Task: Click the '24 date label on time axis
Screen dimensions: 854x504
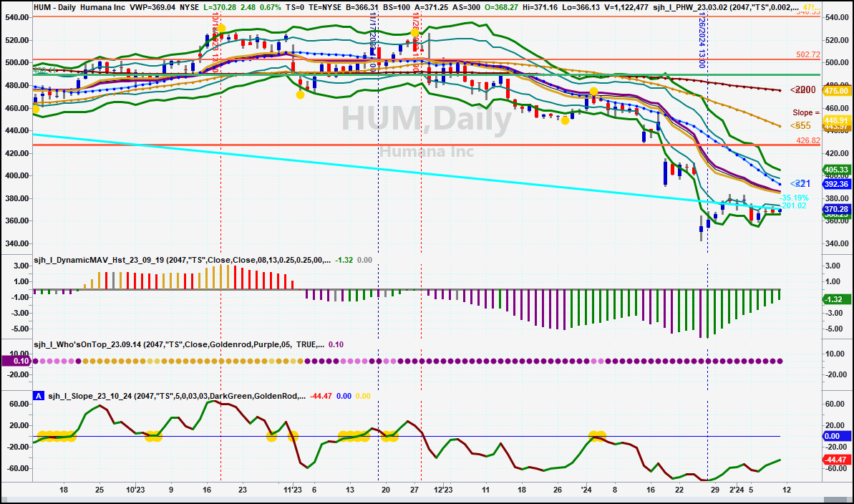Action: (586, 490)
